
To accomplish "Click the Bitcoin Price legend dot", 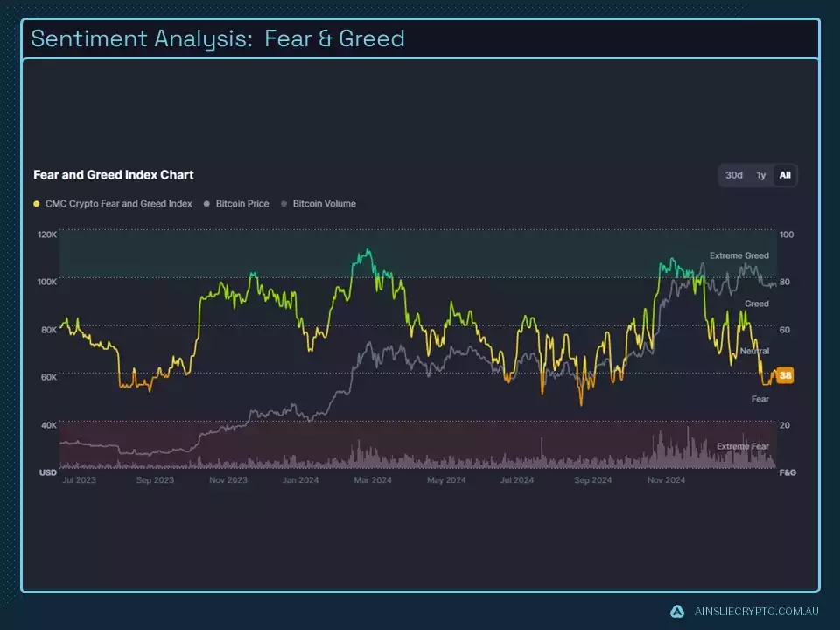I will click(x=206, y=203).
